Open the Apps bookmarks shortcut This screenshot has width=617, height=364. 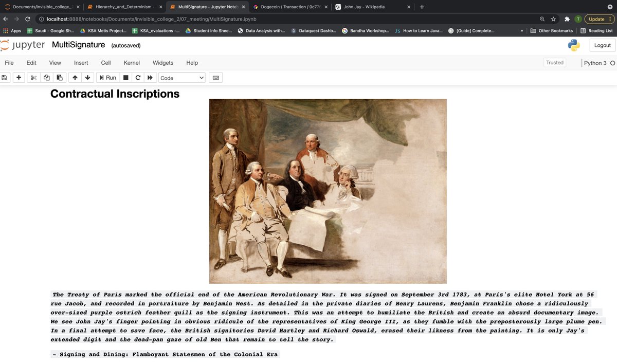click(12, 31)
